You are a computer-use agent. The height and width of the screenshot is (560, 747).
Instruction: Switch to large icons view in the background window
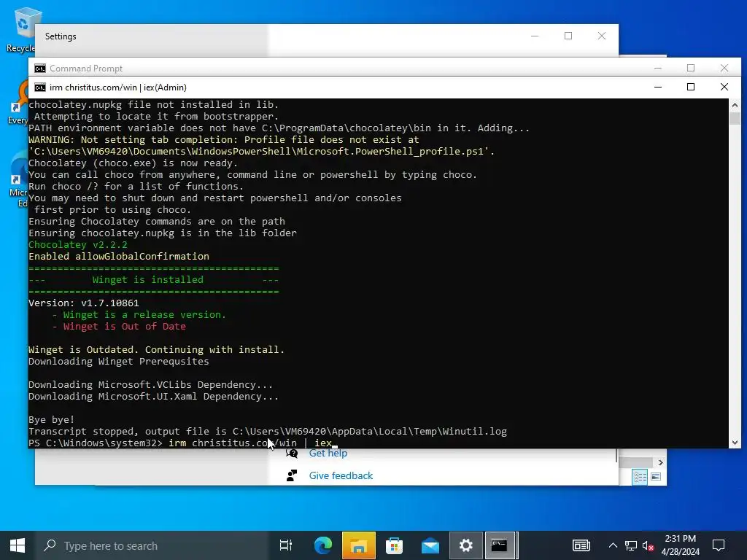pyautogui.click(x=656, y=477)
